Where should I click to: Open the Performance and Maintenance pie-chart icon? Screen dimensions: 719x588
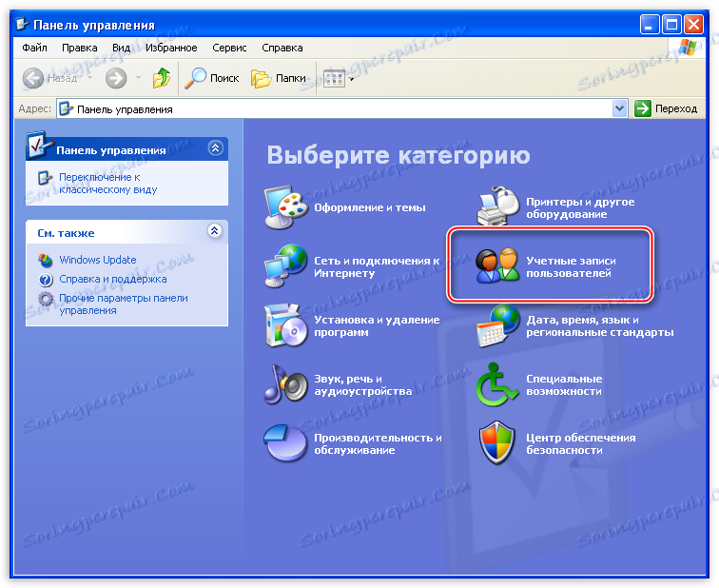(x=285, y=442)
